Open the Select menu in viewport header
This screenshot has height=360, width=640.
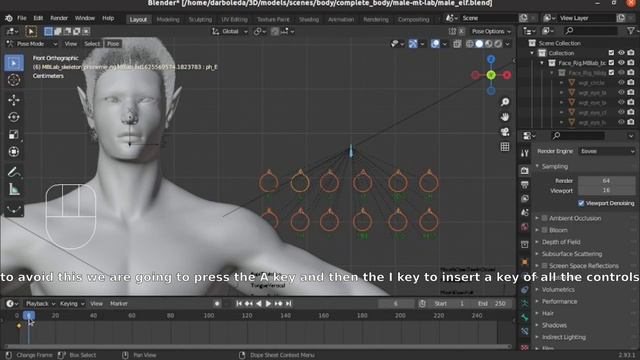(x=92, y=44)
